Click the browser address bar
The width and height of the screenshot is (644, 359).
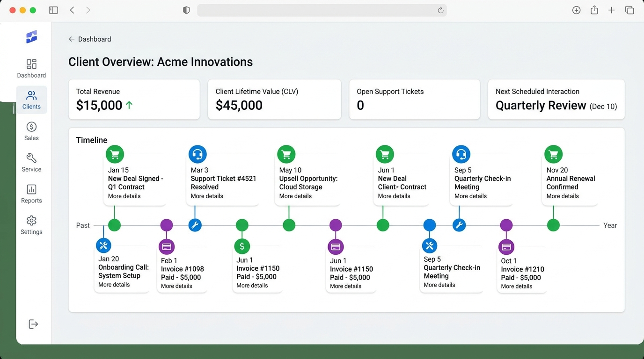[x=322, y=10]
